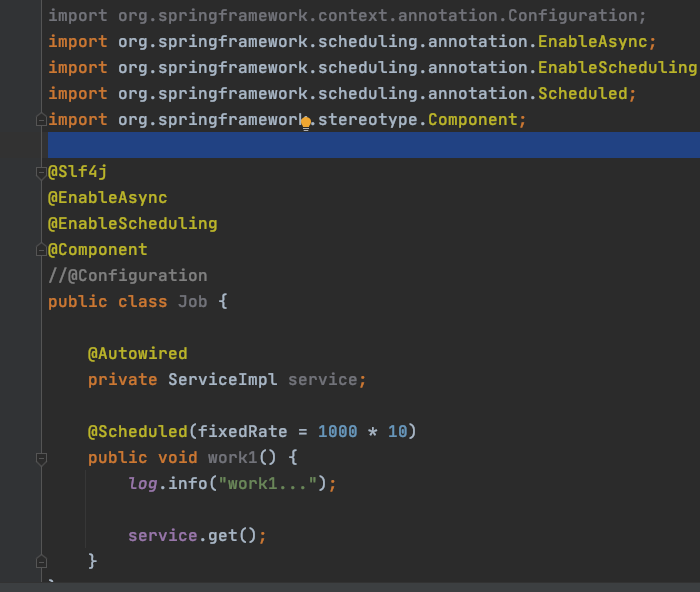Toggle fold marker beside @Component annotation
The image size is (700, 592).
pyautogui.click(x=41, y=250)
